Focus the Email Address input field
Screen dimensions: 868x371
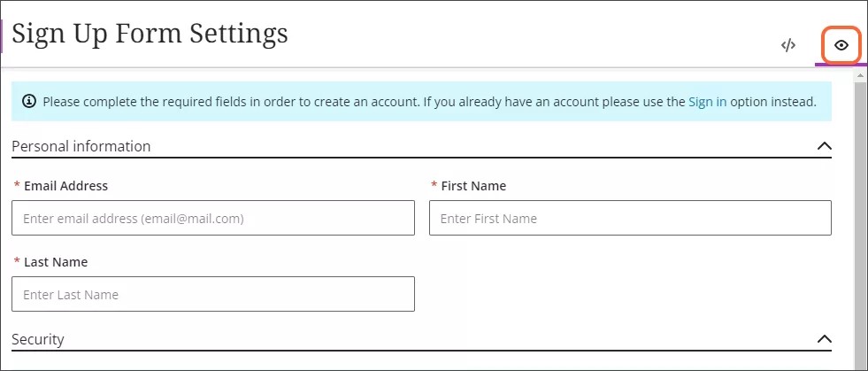click(x=213, y=218)
